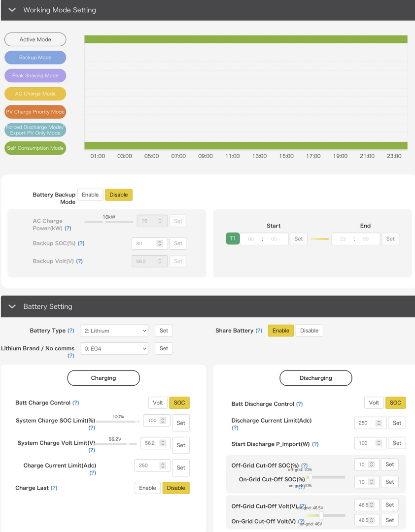The height and width of the screenshot is (532, 415).
Task: Enable the Charge Last option
Action: [x=147, y=488]
